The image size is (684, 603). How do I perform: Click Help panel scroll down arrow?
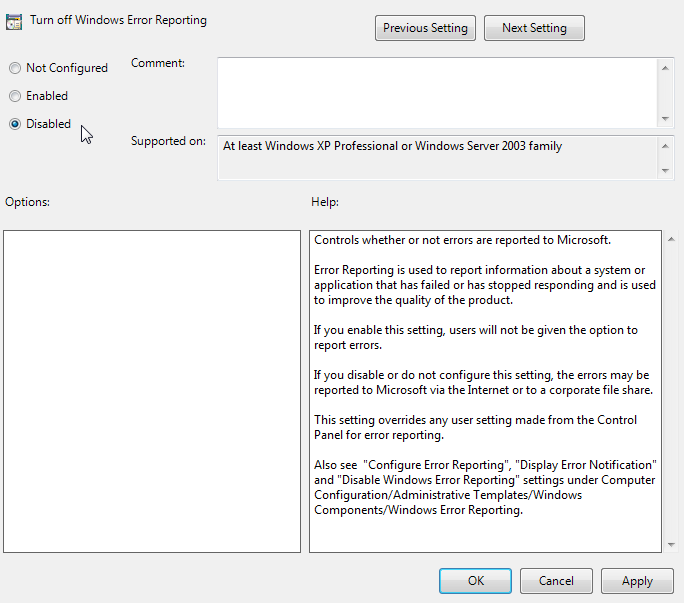coord(671,545)
